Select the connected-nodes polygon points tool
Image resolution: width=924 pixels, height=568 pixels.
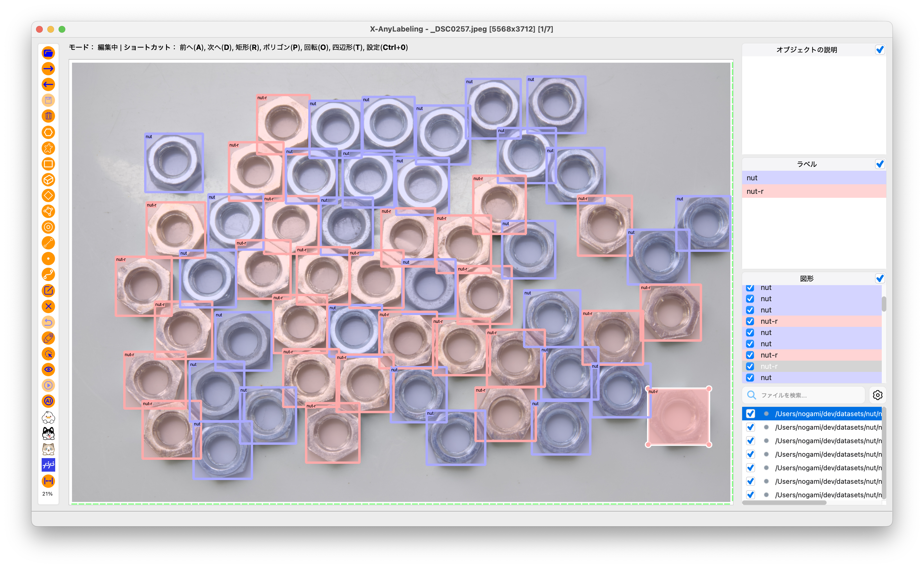pyautogui.click(x=48, y=211)
